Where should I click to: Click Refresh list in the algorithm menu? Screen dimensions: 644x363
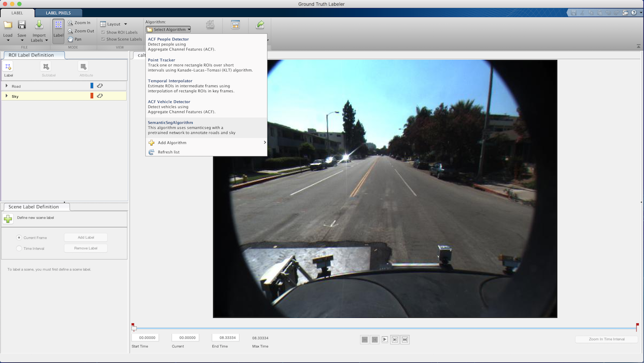tap(206, 152)
